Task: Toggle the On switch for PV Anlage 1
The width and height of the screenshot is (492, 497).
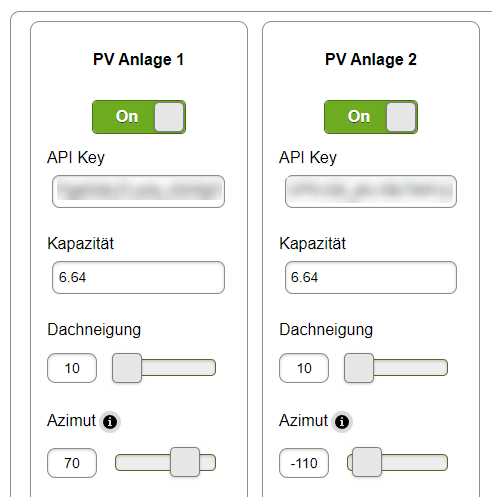Action: pyautogui.click(x=139, y=117)
